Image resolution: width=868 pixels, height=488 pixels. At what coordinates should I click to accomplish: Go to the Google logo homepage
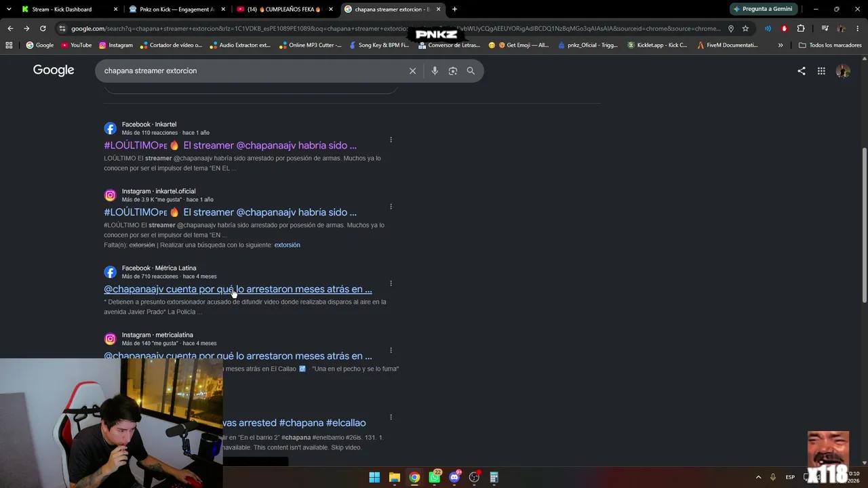tap(54, 70)
